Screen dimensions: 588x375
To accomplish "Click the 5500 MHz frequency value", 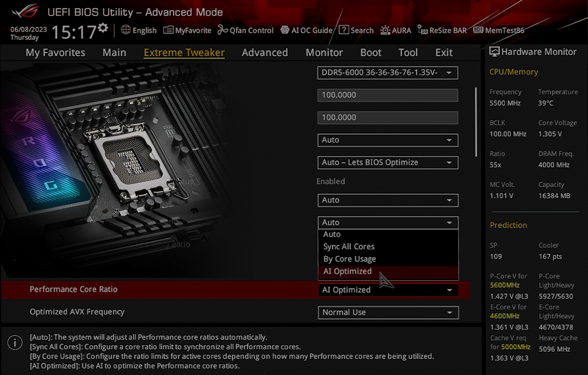I will tap(505, 103).
